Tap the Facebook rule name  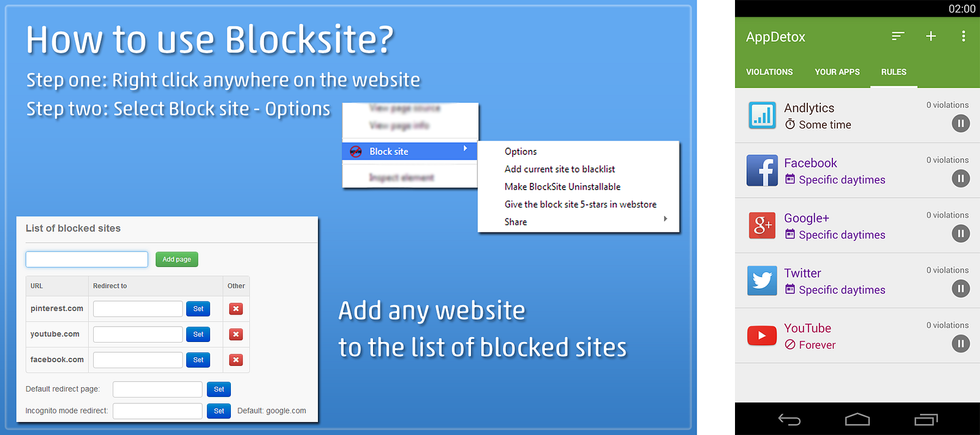810,163
